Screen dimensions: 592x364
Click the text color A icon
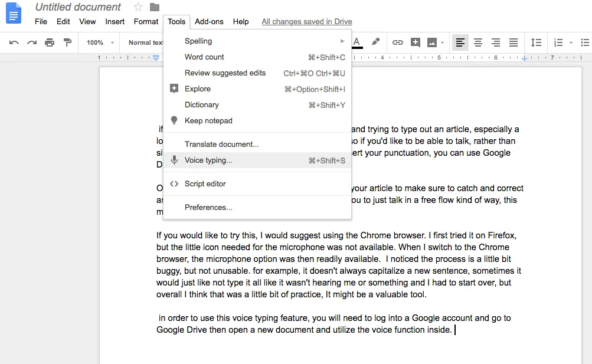[x=356, y=42]
